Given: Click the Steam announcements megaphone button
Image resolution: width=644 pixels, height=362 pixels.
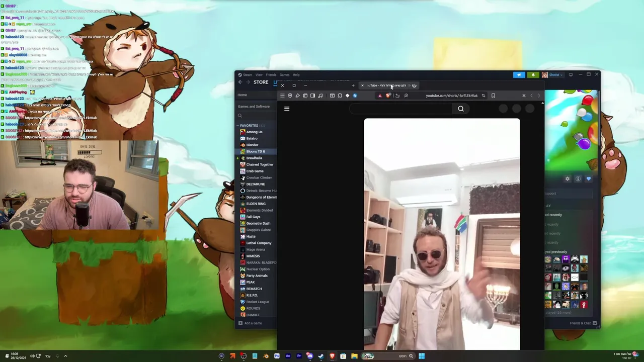Looking at the screenshot, I should click(519, 75).
